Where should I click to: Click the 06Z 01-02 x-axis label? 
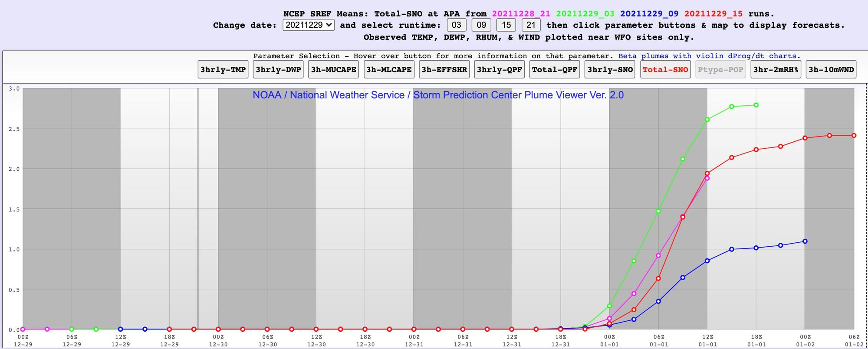click(854, 340)
